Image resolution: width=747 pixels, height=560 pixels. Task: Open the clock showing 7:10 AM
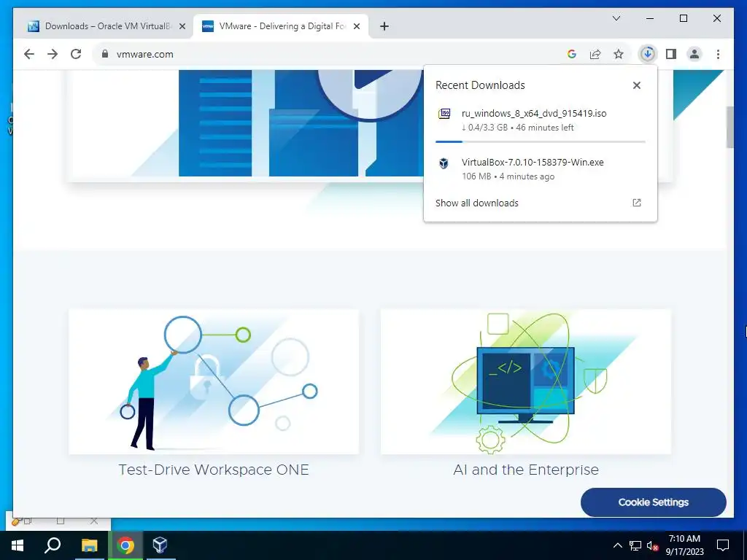tap(684, 545)
